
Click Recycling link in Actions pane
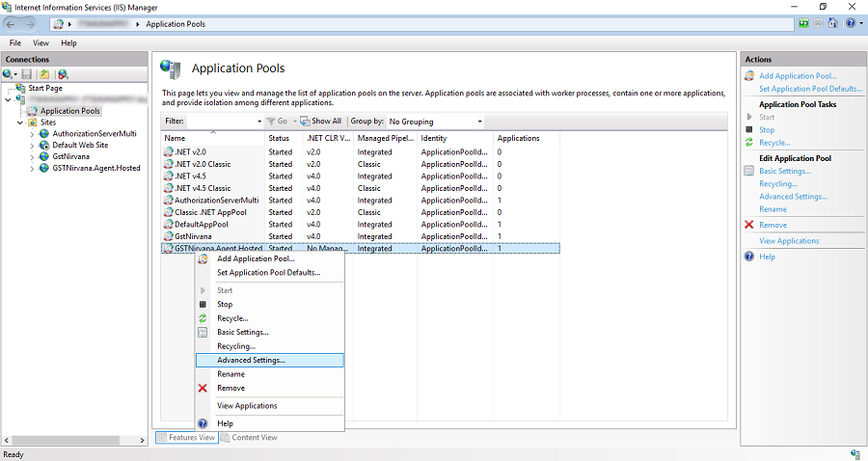click(778, 184)
